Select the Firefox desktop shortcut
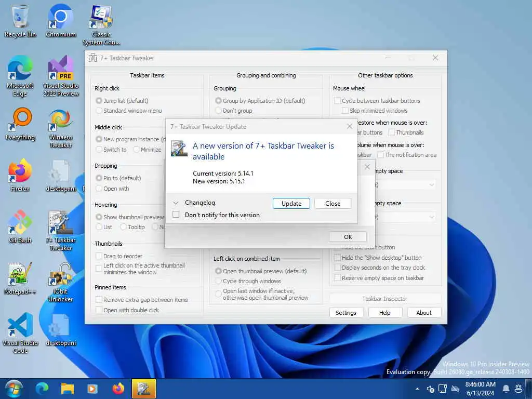Viewport: 532px width, 399px height. [20, 176]
